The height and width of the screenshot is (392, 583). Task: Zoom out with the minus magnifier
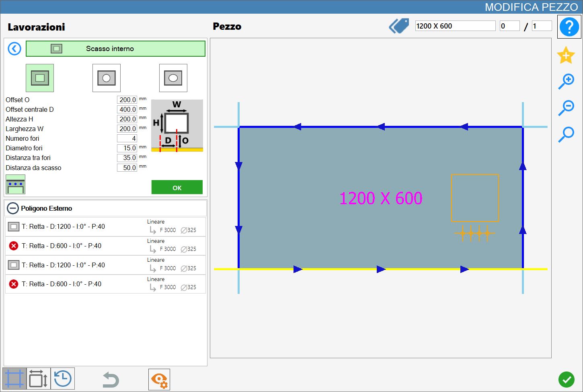(566, 108)
